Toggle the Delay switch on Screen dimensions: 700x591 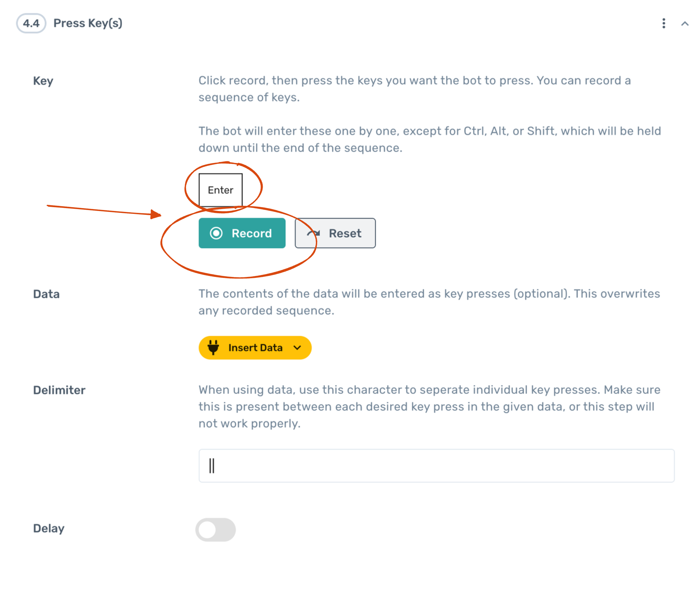[x=216, y=530]
